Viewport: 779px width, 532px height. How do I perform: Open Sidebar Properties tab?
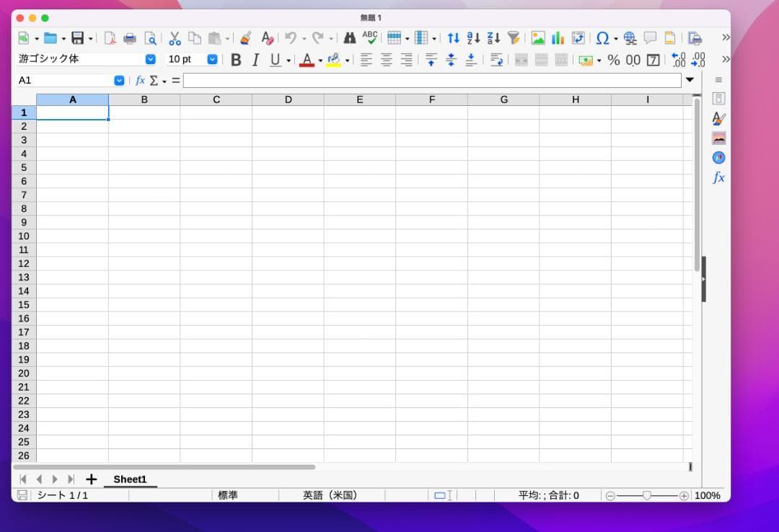coord(718,98)
